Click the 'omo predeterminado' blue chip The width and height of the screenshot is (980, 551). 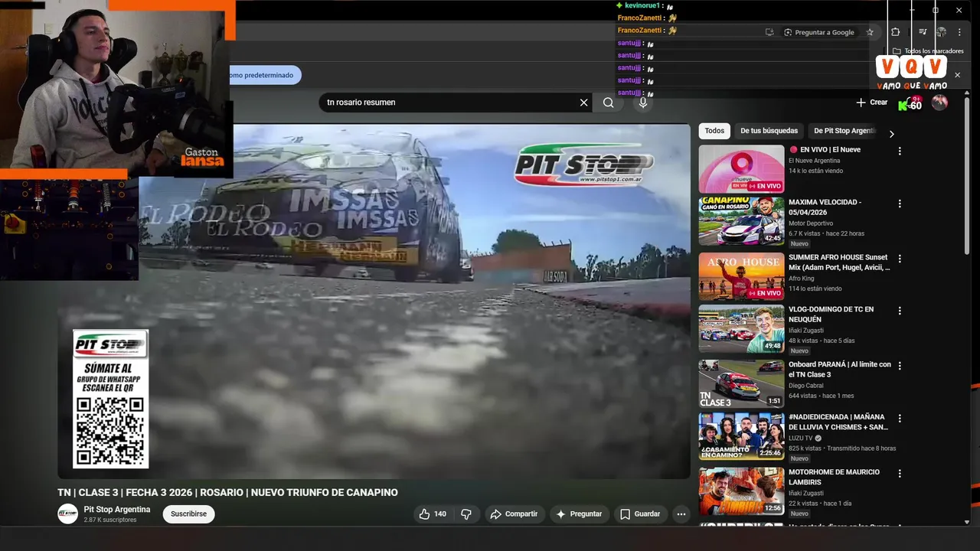(266, 75)
